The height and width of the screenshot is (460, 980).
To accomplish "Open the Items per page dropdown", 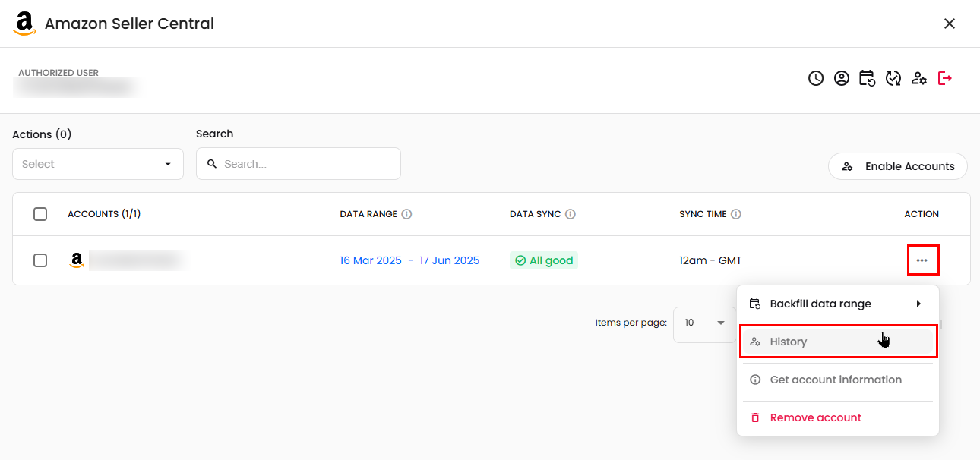I will coord(704,323).
